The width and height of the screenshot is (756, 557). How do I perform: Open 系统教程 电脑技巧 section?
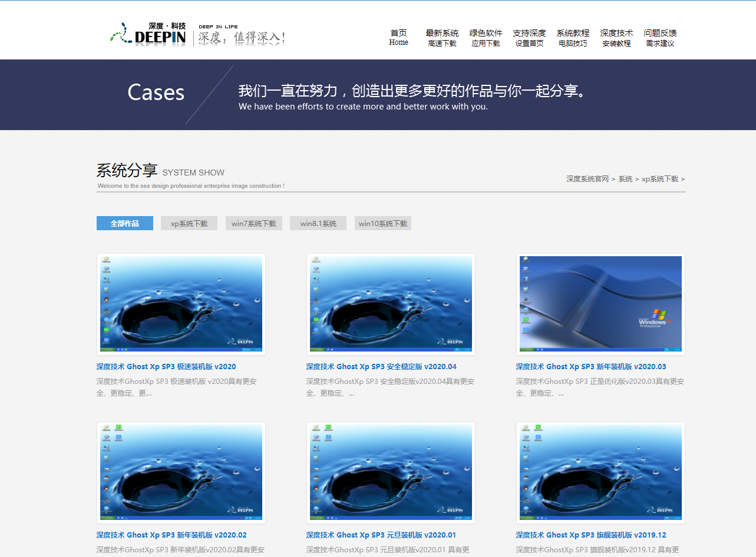tap(573, 38)
